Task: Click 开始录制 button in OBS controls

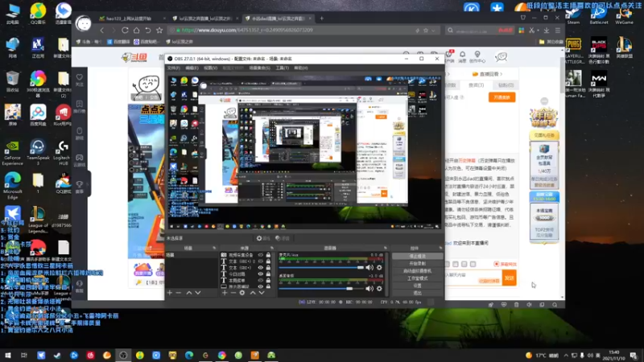Action: tap(417, 264)
